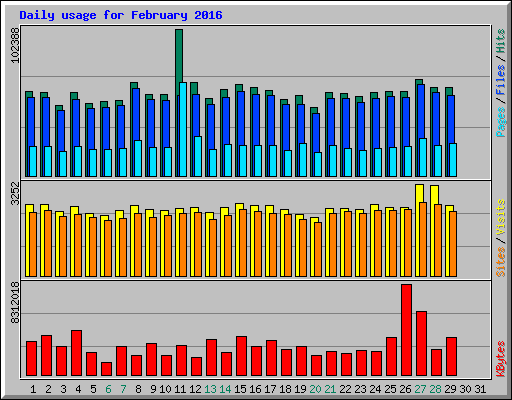Click the day 31 axis label

pyautogui.click(x=480, y=389)
